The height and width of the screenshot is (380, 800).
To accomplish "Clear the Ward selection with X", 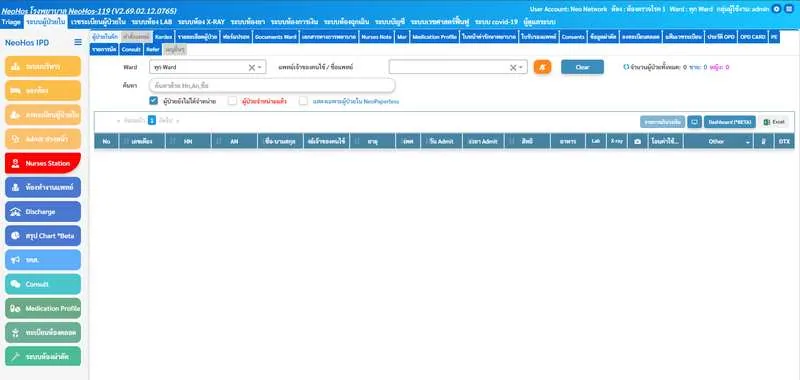I will tap(252, 67).
